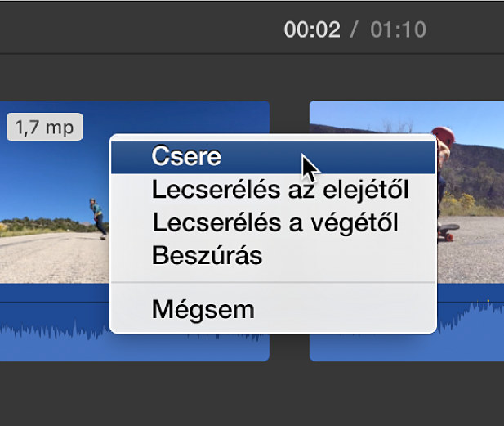504x426 pixels.
Task: Click the blue band under left clip video
Action: click(55, 293)
